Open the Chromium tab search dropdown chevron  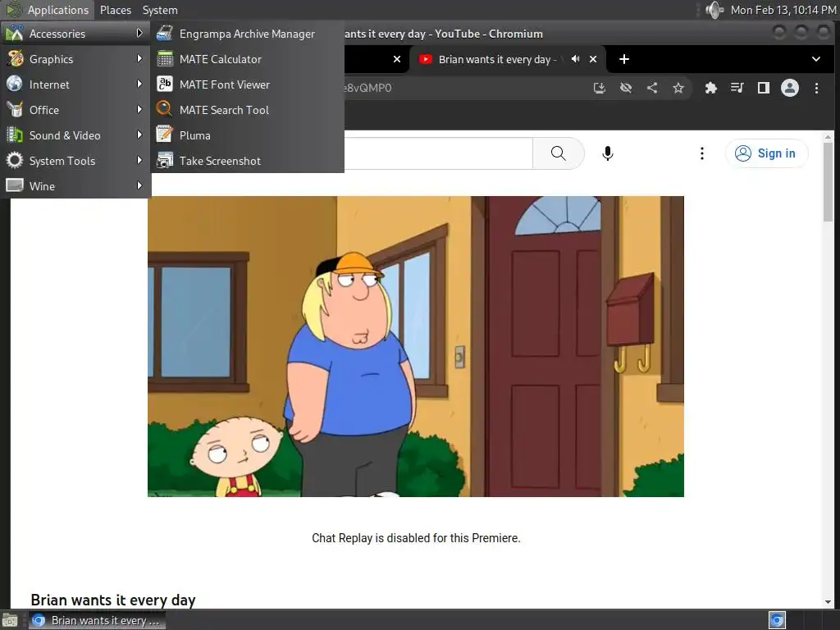(816, 59)
